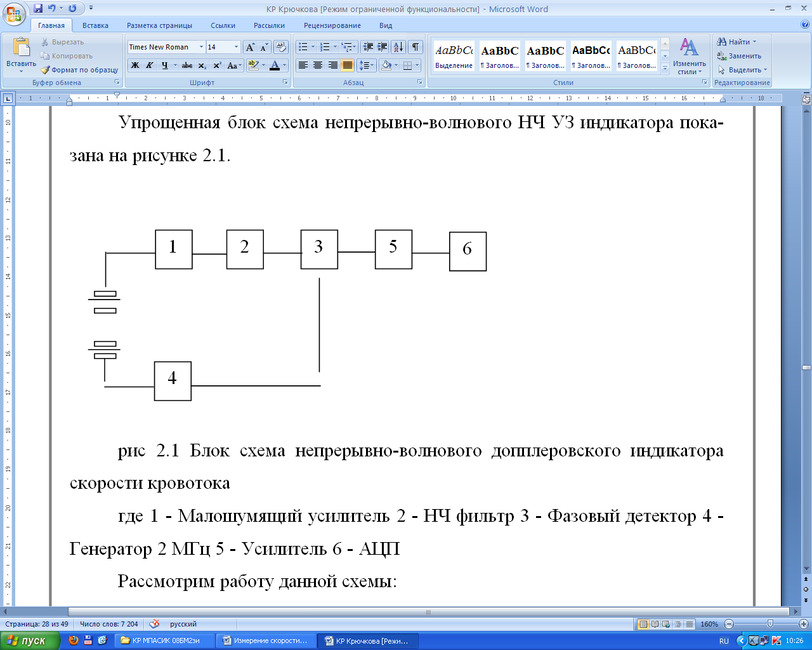This screenshot has width=812, height=650.
Task: Click Число слов: 7 204 status
Action: coord(108,624)
